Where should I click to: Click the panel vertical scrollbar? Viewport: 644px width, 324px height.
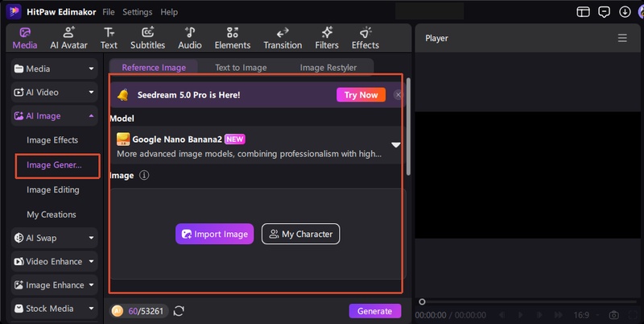pos(408,127)
